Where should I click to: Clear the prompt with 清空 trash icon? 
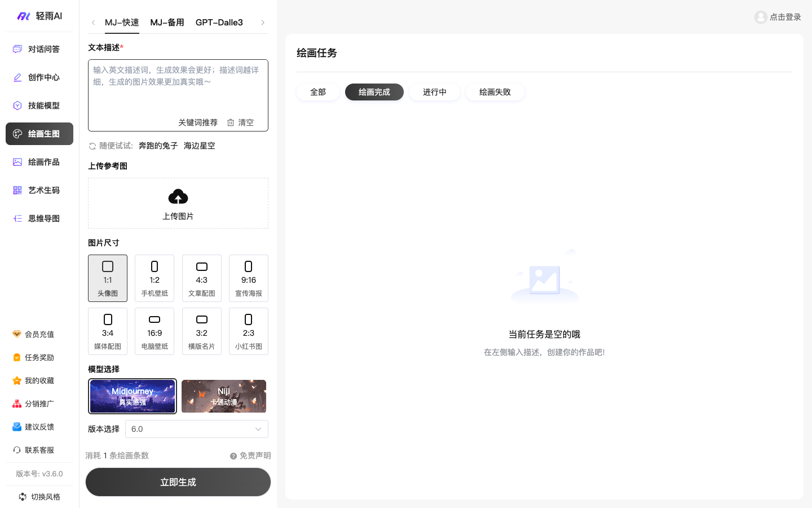[240, 122]
